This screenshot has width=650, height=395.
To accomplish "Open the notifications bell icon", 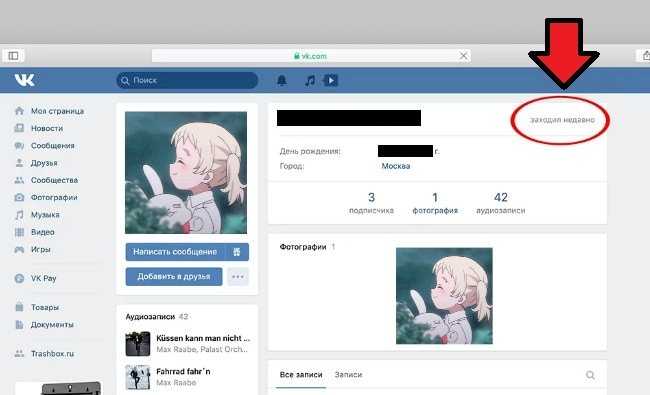I will point(282,80).
